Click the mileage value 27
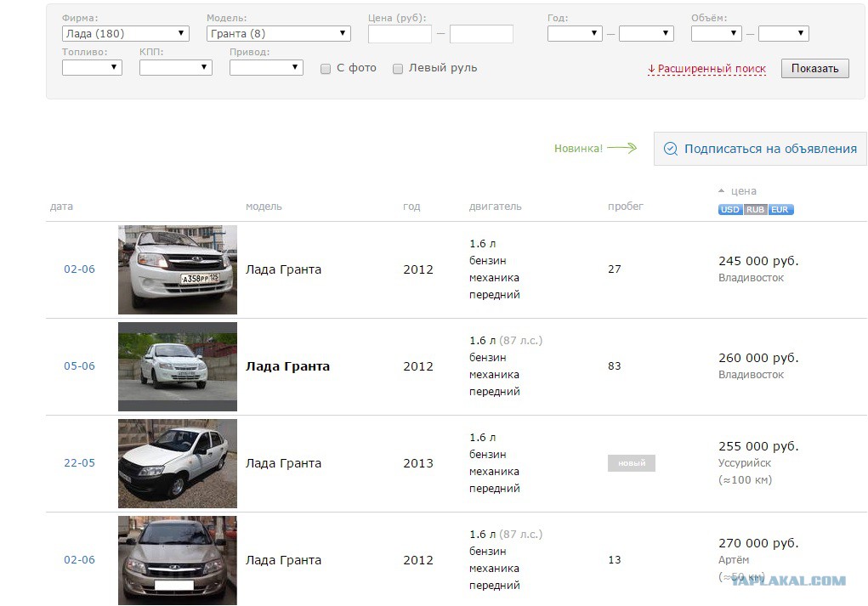 (x=615, y=269)
